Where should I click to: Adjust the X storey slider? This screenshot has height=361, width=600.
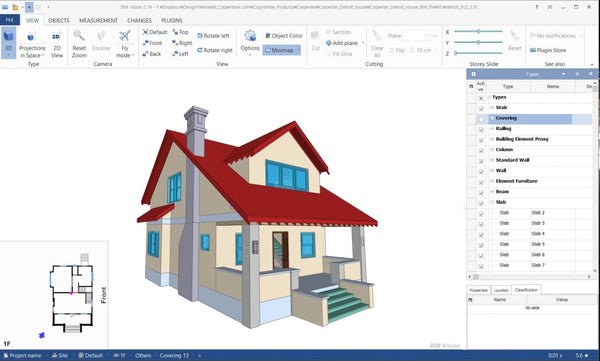[x=478, y=31]
